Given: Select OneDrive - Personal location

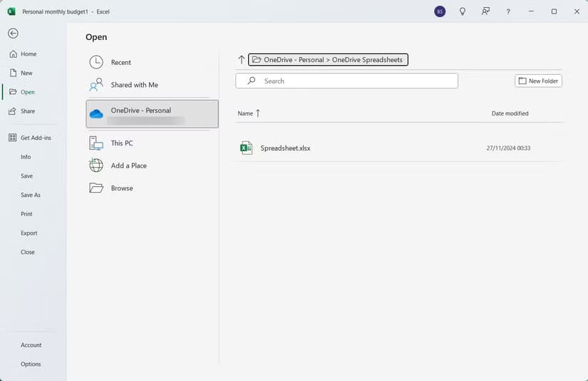Looking at the screenshot, I should (152, 113).
